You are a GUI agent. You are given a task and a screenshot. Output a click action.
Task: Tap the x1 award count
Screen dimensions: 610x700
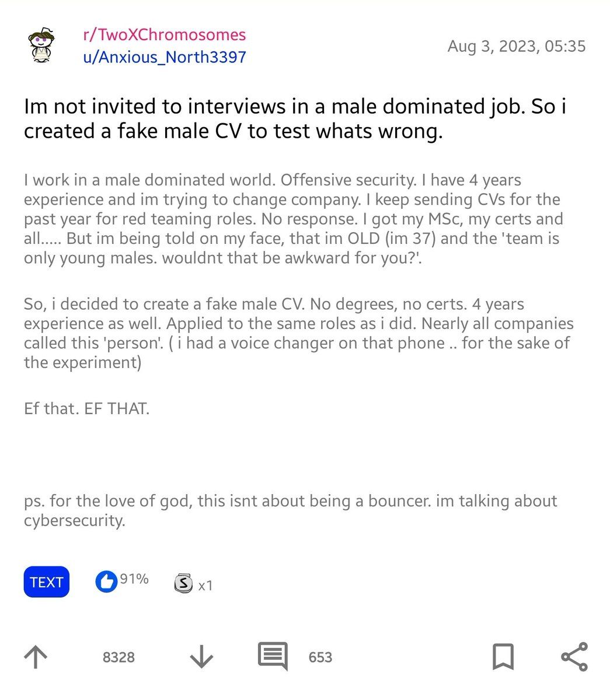click(x=205, y=585)
